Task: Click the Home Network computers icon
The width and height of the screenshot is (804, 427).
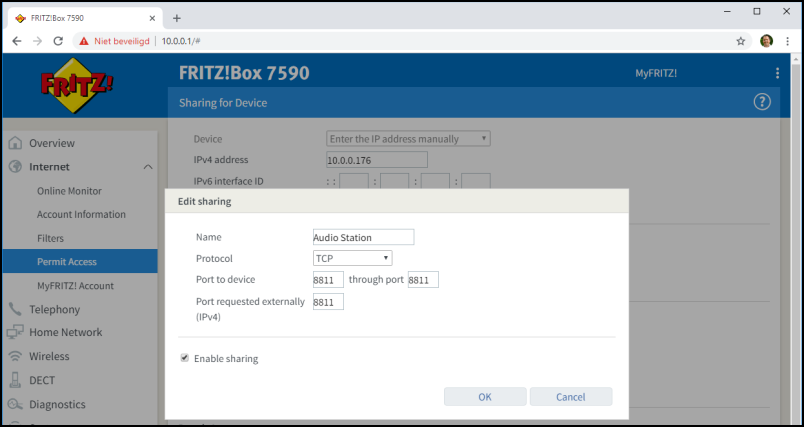Action: coord(15,332)
